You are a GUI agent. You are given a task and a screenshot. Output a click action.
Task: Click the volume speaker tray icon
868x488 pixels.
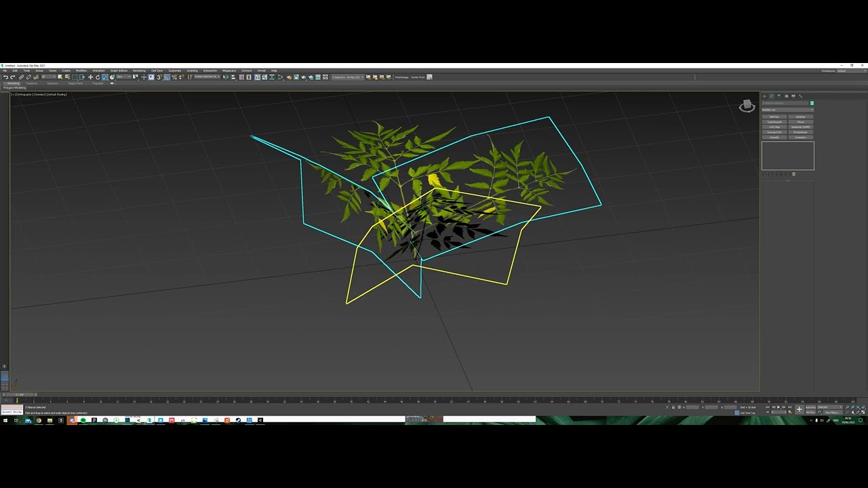pyautogui.click(x=822, y=420)
